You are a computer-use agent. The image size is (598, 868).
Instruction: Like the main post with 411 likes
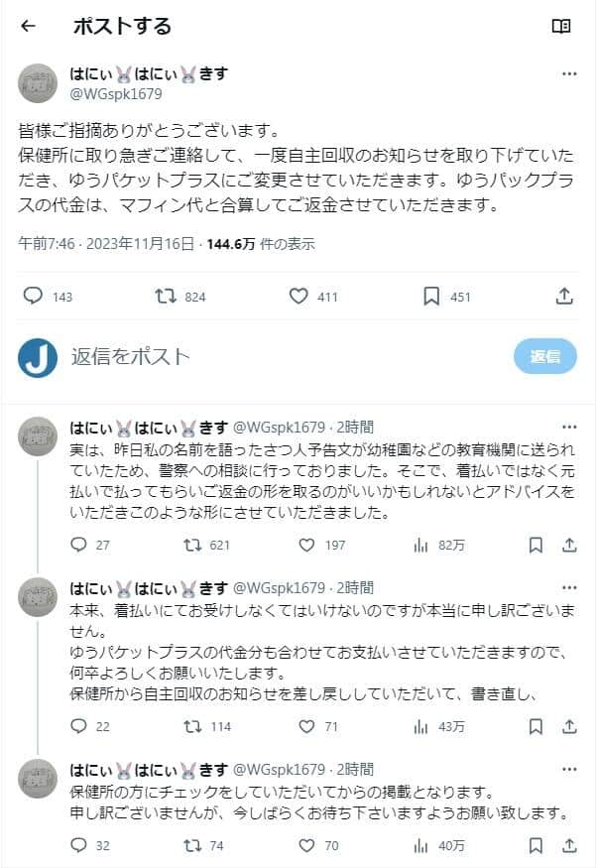299,296
